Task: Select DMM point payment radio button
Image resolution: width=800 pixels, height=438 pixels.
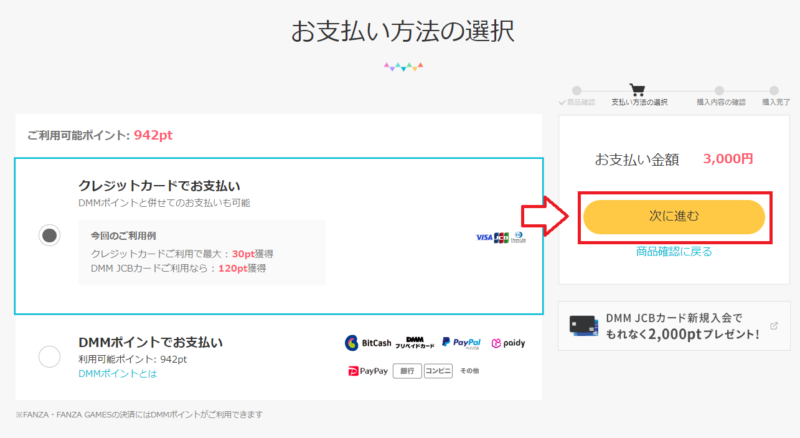Action: (x=49, y=356)
